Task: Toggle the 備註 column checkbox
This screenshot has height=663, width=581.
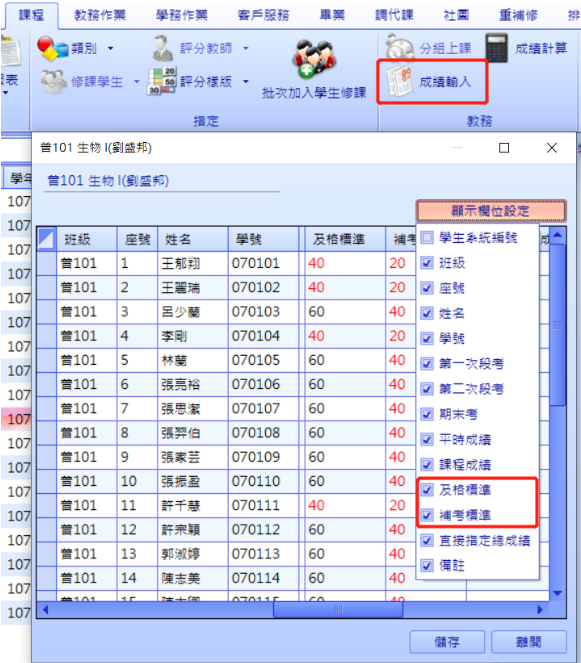Action: coord(427,565)
